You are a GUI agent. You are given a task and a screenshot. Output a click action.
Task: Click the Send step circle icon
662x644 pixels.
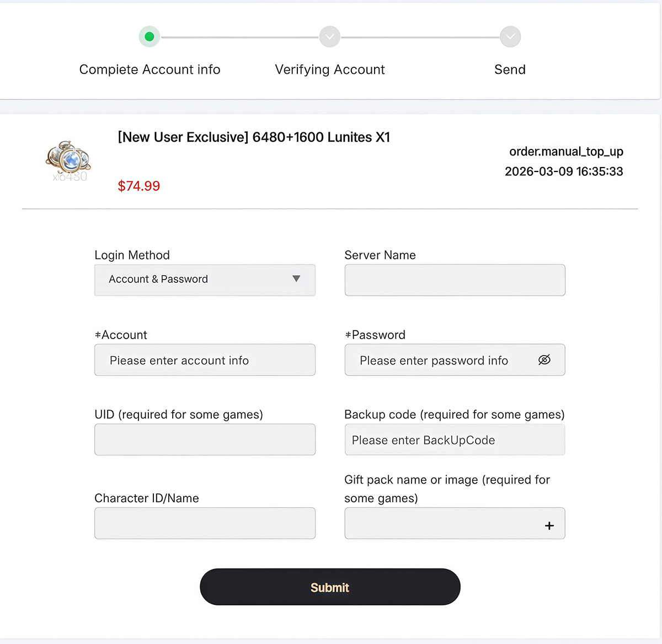click(510, 37)
